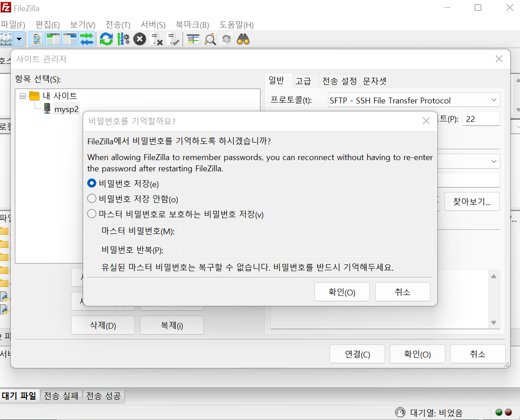Click the comments box scroll down arrow
520x420 pixels.
point(493,322)
